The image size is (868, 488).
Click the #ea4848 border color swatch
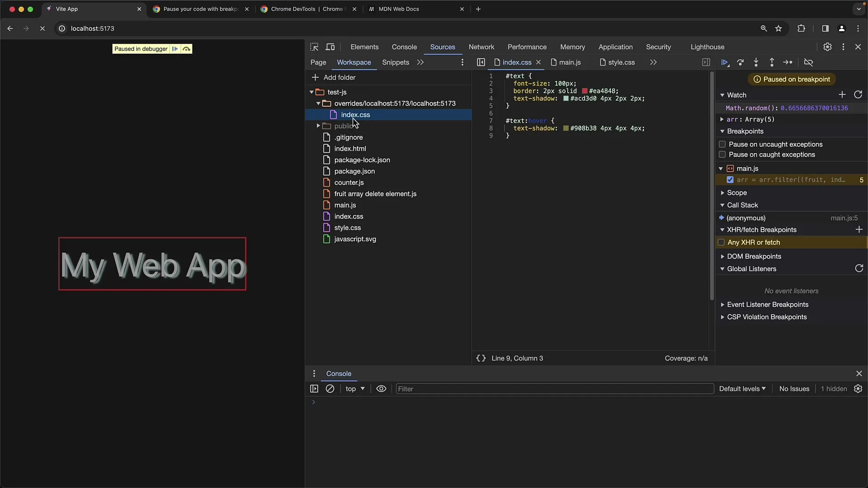pyautogui.click(x=585, y=91)
